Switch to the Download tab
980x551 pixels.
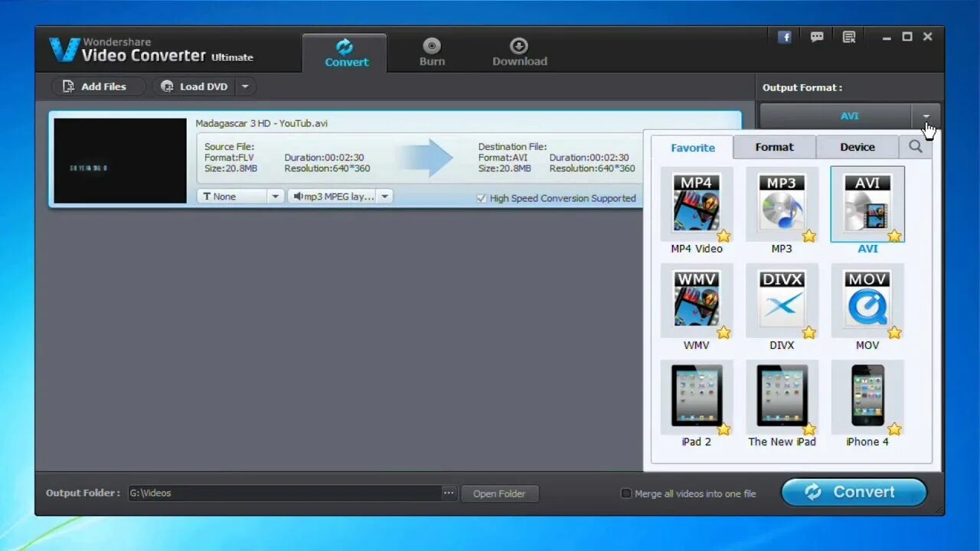pos(520,53)
